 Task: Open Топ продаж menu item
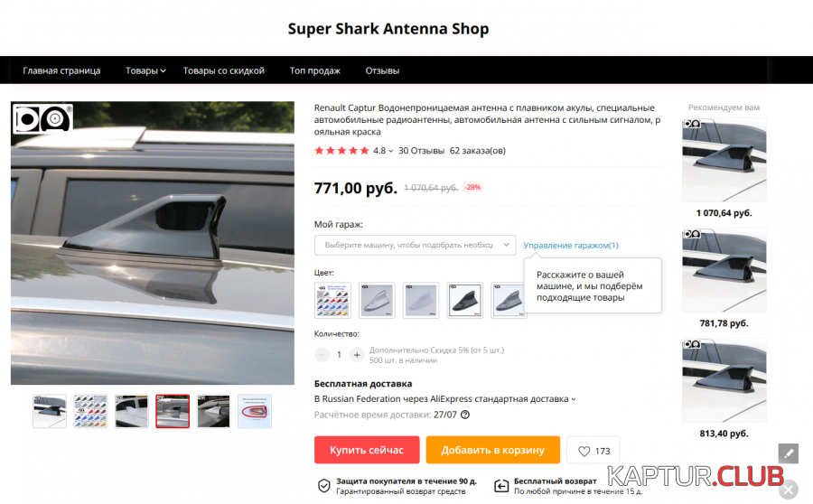[314, 70]
